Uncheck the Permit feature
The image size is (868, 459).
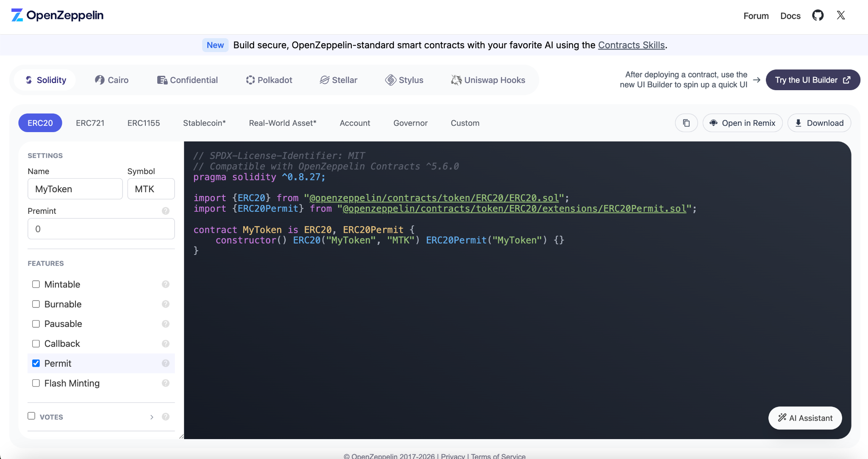coord(36,363)
